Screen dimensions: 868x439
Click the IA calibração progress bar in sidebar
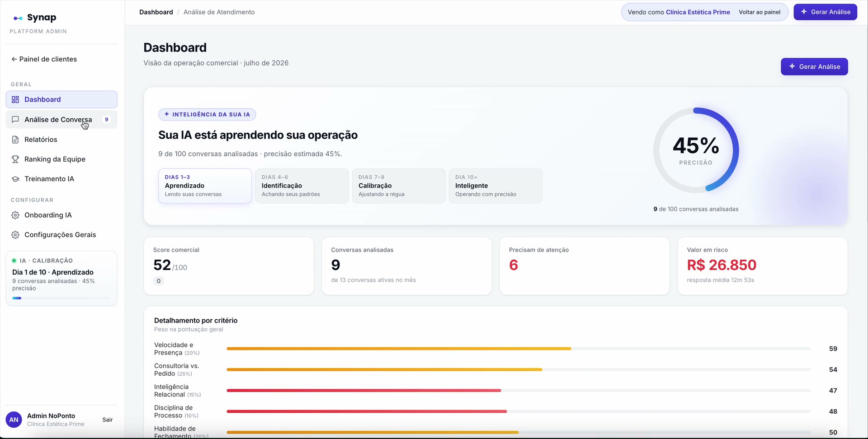pos(61,298)
